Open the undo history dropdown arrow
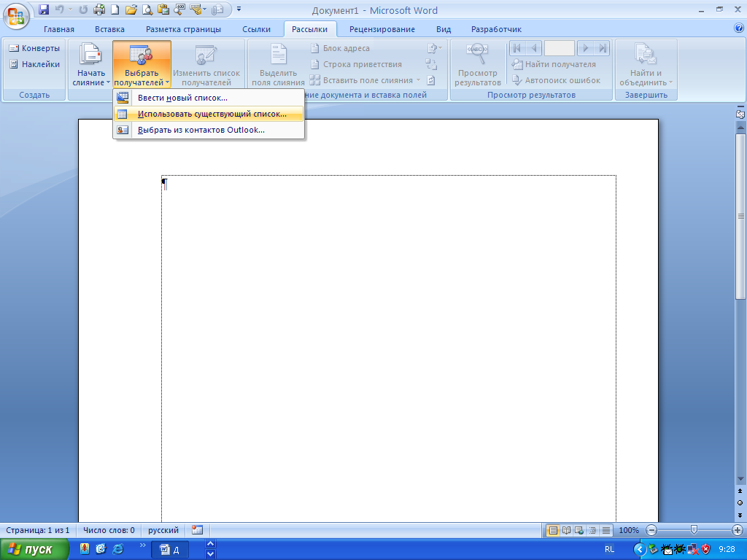The image size is (747, 560). [71, 9]
